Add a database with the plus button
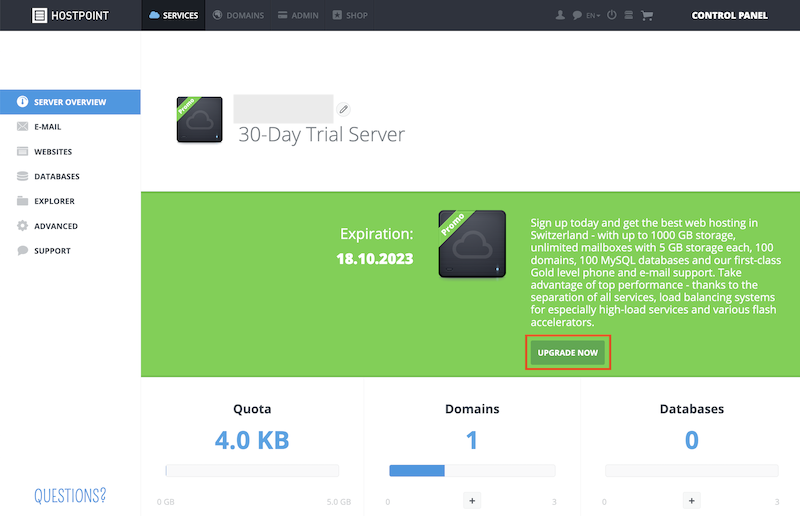The width and height of the screenshot is (800, 516). click(691, 501)
